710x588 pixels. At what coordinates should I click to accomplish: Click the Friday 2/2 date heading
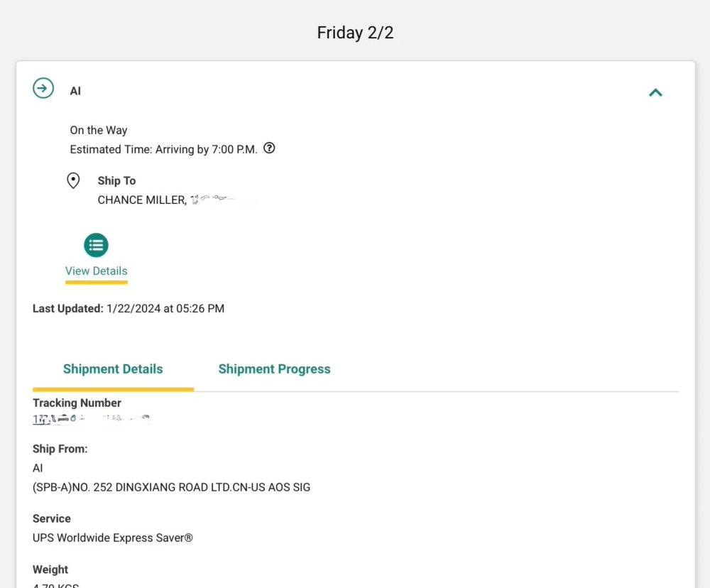click(x=355, y=33)
